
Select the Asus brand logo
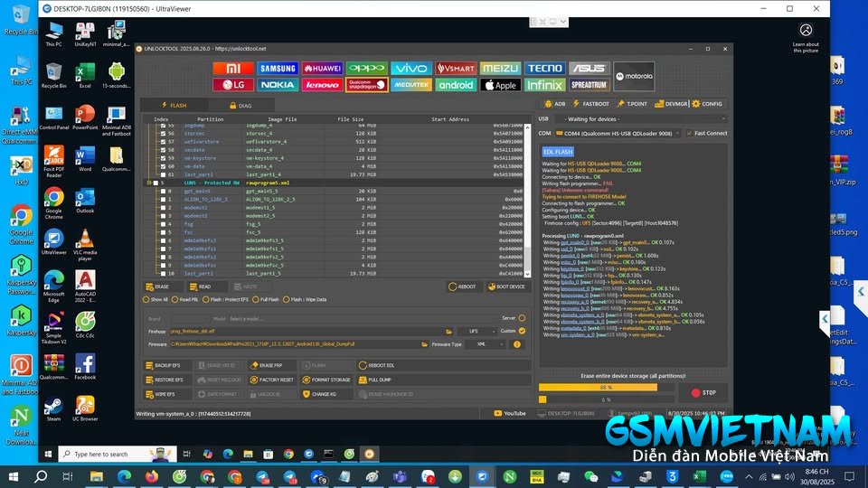tap(589, 69)
